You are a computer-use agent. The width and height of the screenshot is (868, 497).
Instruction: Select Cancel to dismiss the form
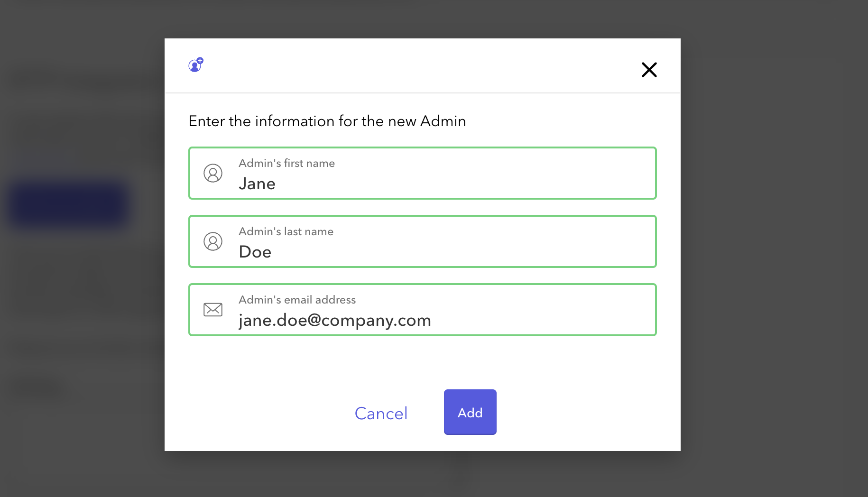click(380, 413)
